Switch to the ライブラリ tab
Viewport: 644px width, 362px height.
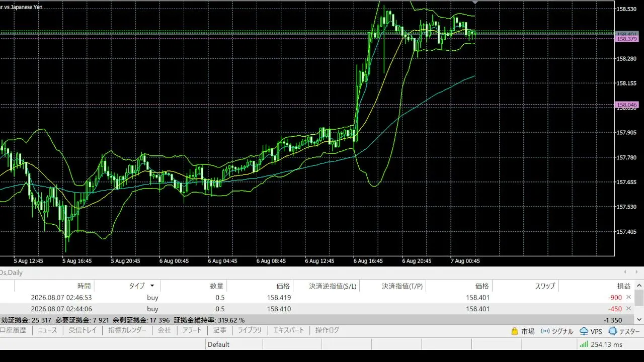[x=250, y=330]
